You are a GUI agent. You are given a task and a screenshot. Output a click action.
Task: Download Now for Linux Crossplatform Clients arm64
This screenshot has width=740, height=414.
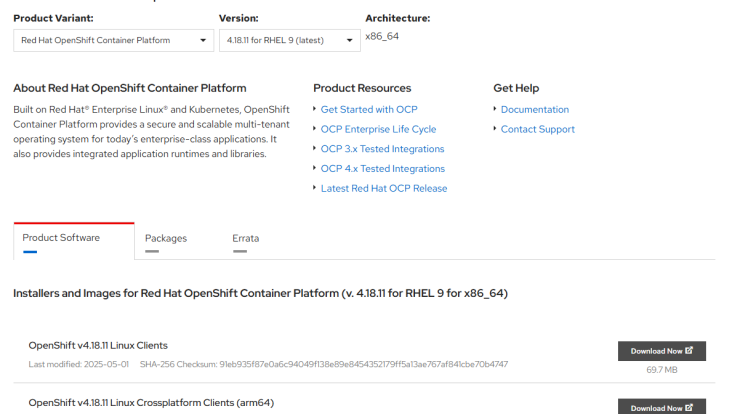[662, 406]
